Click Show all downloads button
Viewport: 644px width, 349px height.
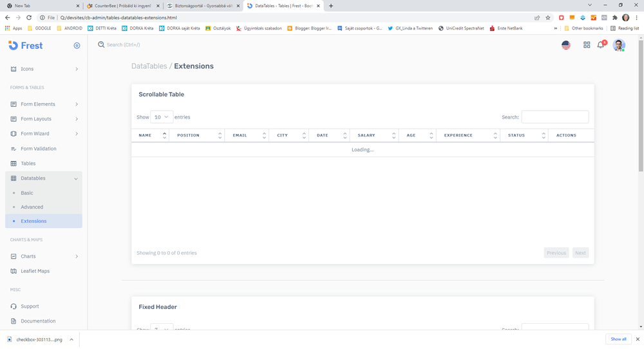coord(618,339)
